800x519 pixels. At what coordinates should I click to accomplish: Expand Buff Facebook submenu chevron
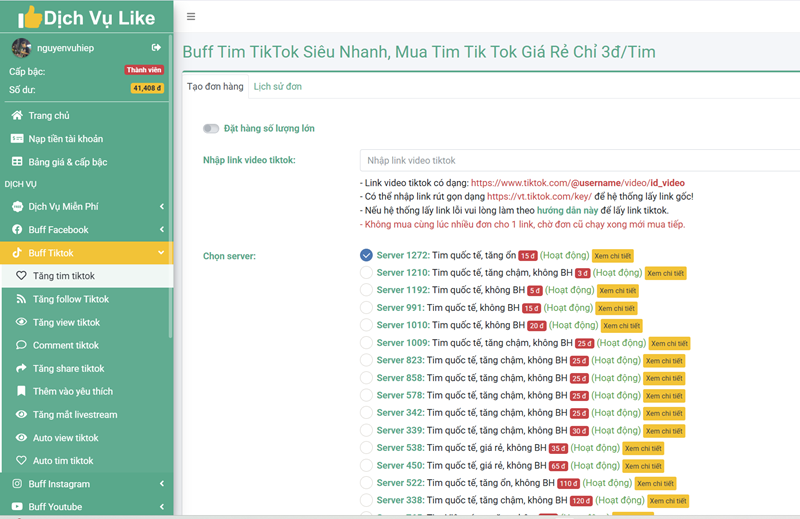(162, 230)
